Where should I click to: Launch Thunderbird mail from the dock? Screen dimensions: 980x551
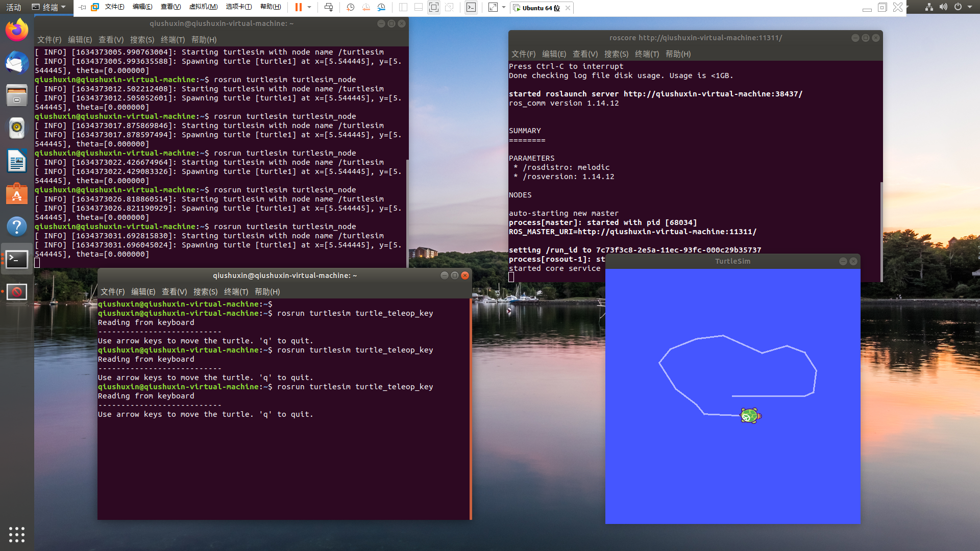click(17, 63)
